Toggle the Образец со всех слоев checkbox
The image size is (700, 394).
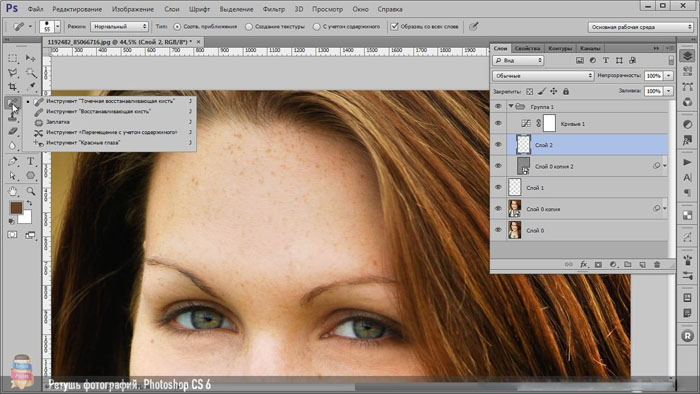394,27
